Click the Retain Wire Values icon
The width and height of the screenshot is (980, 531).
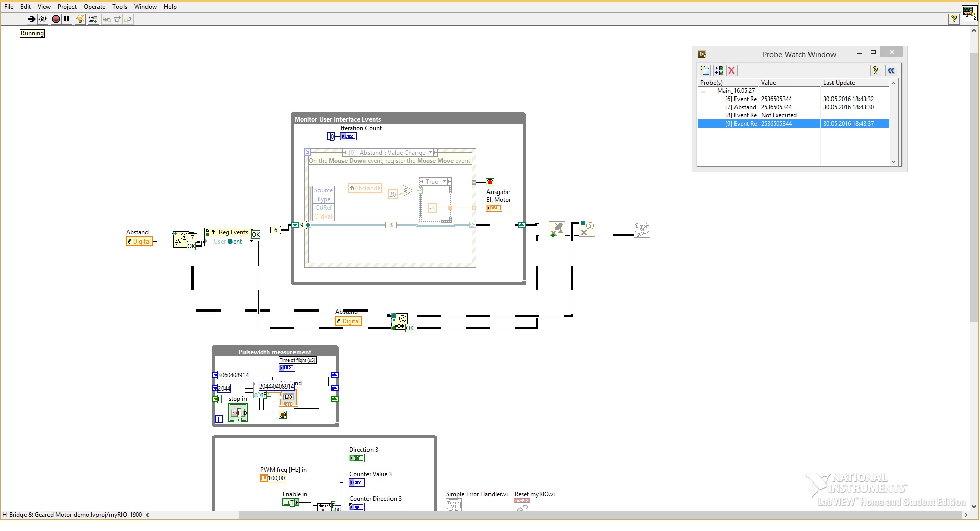click(93, 19)
